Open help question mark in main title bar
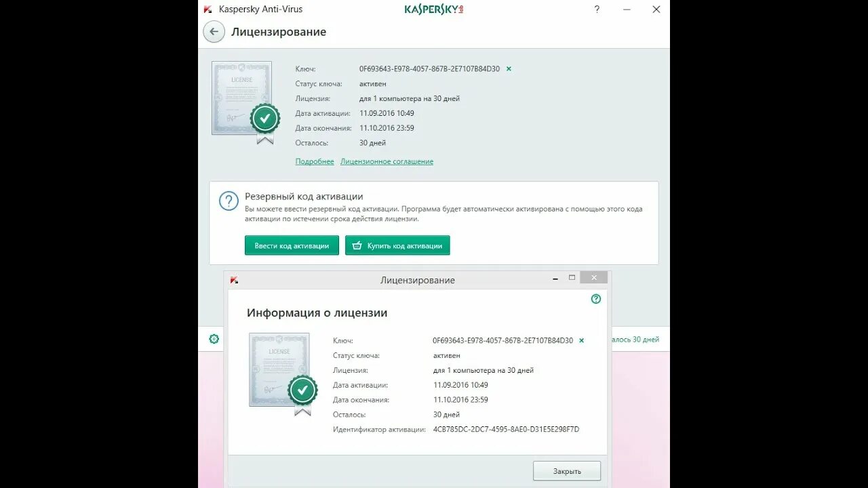868x488 pixels. click(x=597, y=9)
